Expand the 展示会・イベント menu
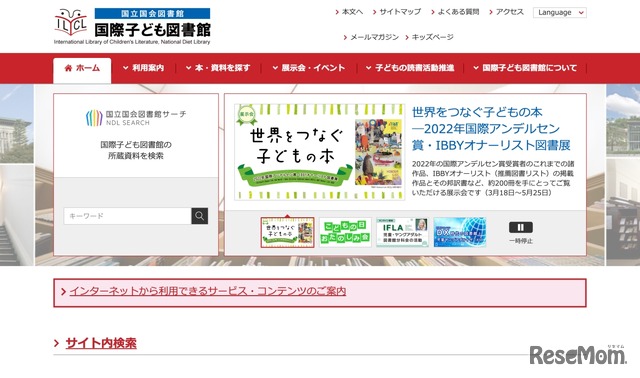The width and height of the screenshot is (640, 378). [x=309, y=68]
